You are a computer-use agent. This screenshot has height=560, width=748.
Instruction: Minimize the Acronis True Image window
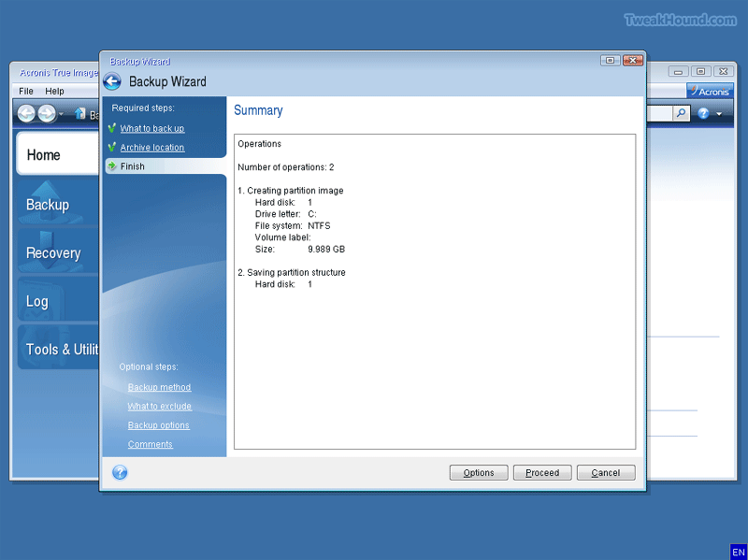coord(678,72)
